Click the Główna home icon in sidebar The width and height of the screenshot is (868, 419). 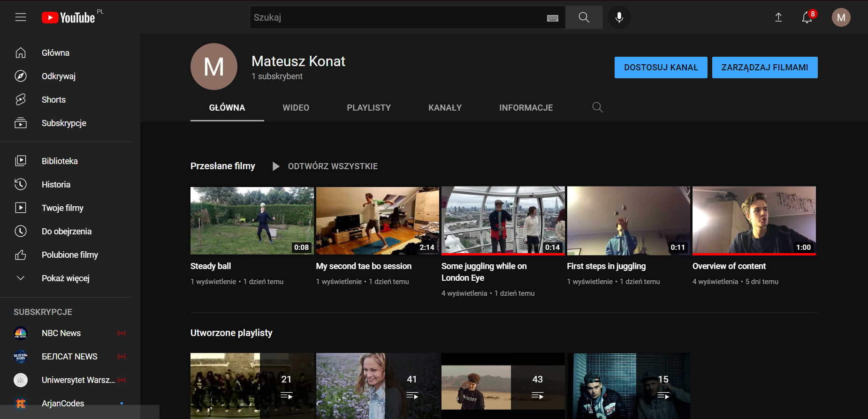click(21, 52)
